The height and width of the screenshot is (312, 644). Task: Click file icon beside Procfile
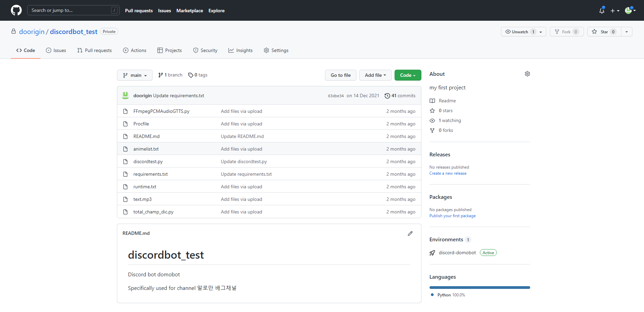[x=125, y=124]
